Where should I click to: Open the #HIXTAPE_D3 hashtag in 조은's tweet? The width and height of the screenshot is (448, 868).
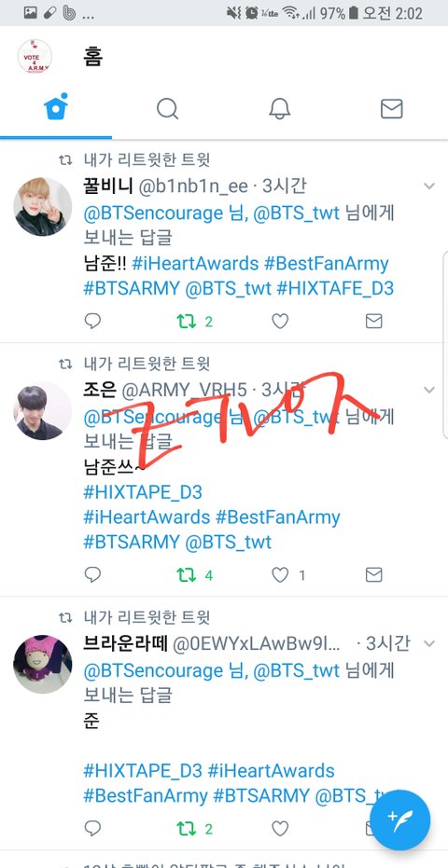(x=143, y=491)
